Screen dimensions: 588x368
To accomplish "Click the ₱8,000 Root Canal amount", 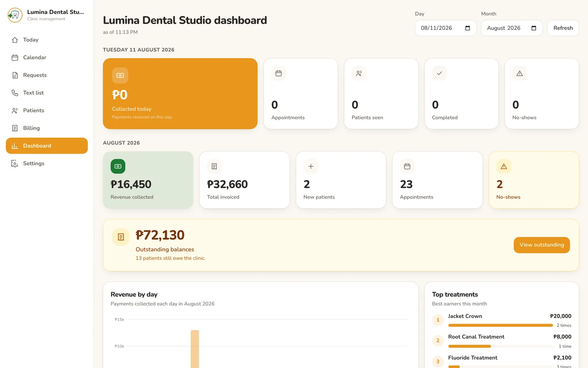I will tap(562, 337).
